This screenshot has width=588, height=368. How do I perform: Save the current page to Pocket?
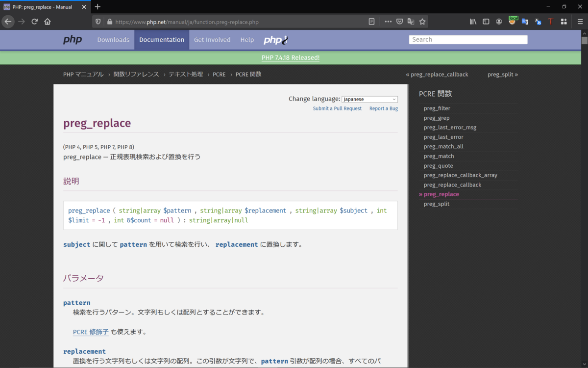tap(399, 22)
